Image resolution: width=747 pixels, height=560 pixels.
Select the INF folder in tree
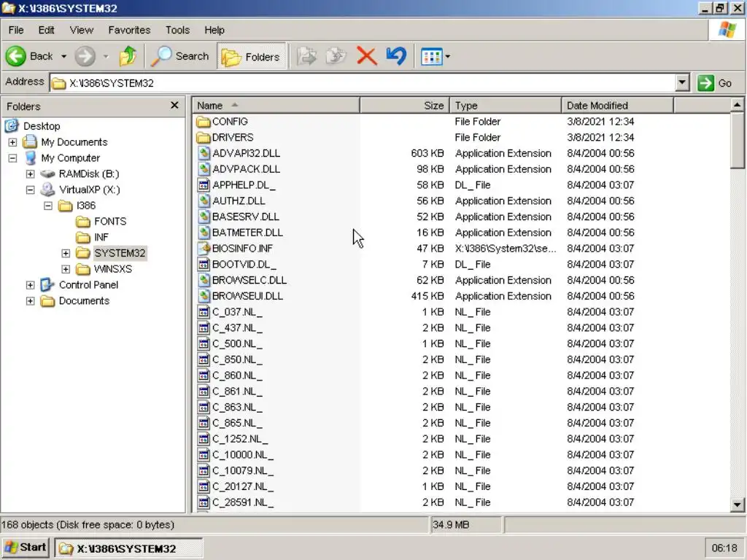tap(101, 237)
